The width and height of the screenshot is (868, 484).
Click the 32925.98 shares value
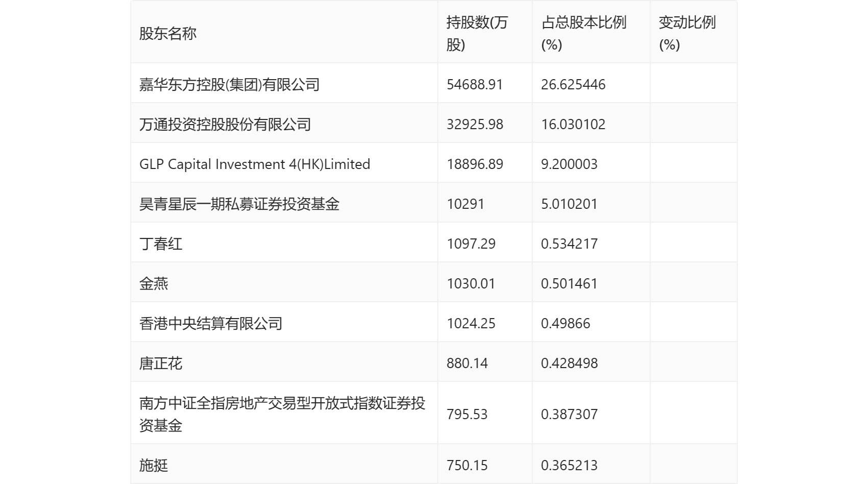(475, 125)
